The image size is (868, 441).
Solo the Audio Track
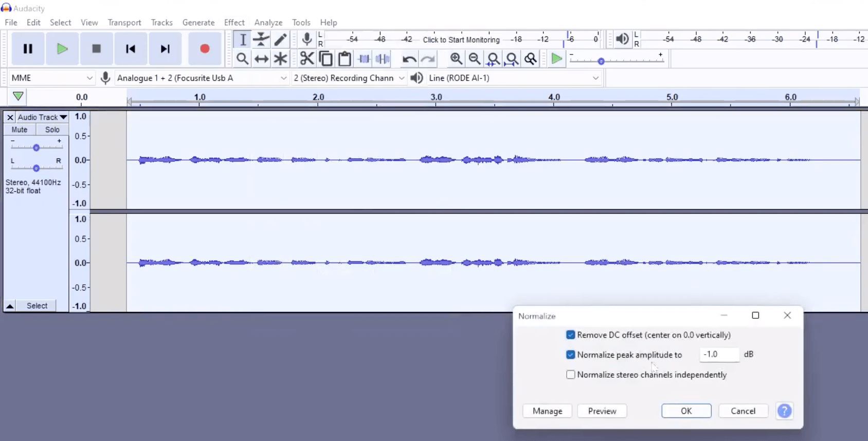52,130
